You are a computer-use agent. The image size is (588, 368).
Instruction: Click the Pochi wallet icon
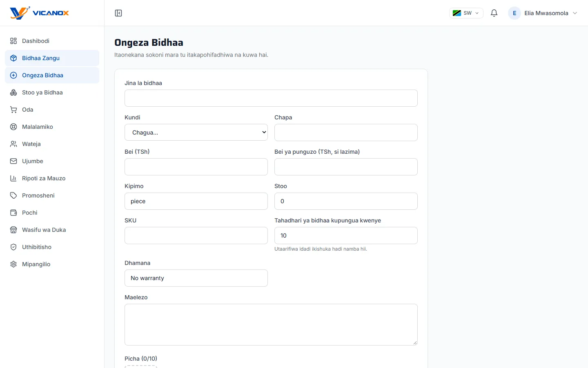pyautogui.click(x=13, y=213)
